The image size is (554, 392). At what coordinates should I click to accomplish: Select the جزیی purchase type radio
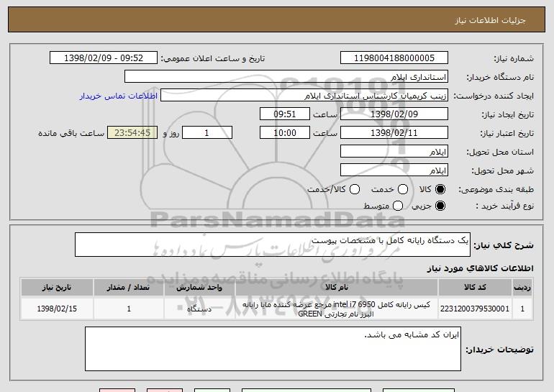tap(440, 206)
